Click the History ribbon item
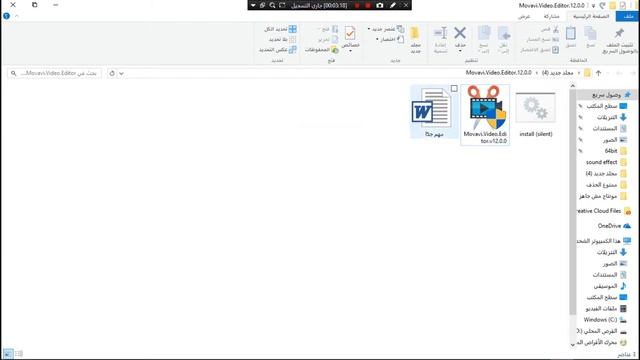Image resolution: width=640 pixels, height=360 pixels. 322,50
